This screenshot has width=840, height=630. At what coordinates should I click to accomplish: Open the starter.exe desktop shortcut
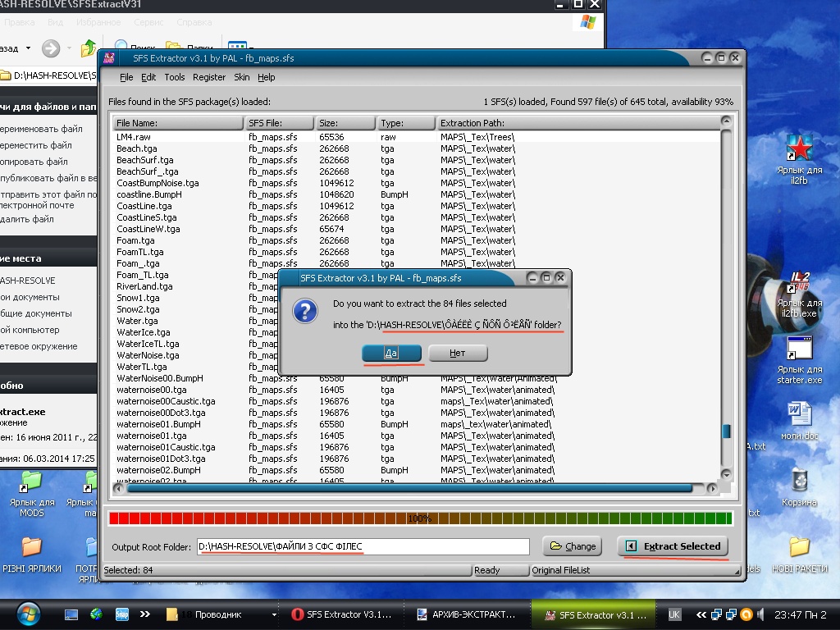[x=799, y=360]
